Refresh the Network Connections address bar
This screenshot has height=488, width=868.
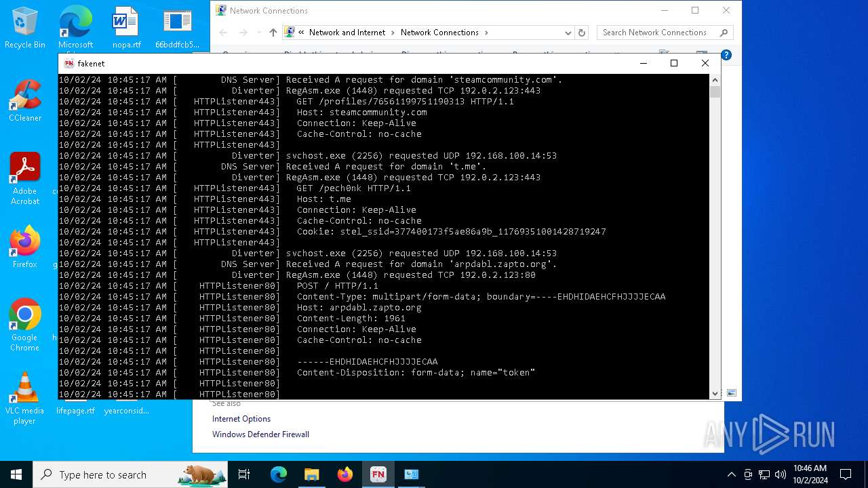click(581, 32)
